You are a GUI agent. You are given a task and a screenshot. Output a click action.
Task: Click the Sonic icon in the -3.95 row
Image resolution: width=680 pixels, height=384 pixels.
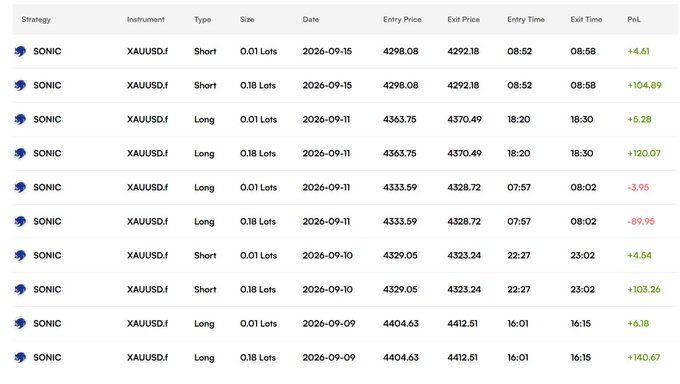[x=20, y=187]
